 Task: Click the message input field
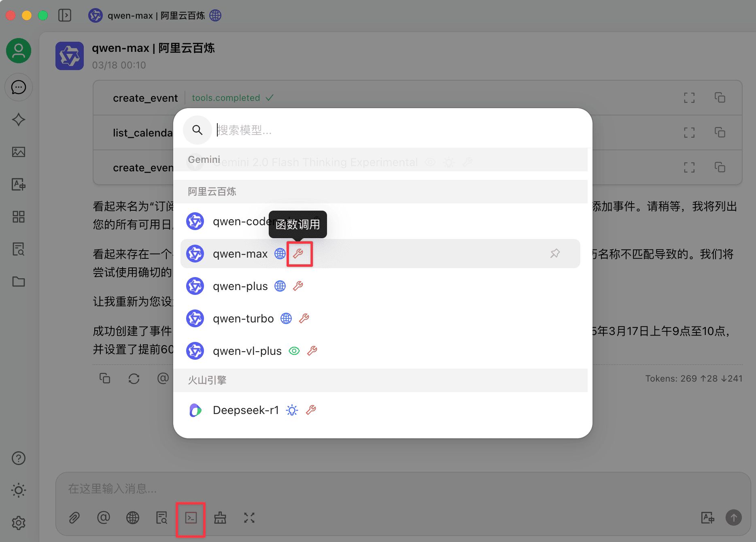coord(403,489)
